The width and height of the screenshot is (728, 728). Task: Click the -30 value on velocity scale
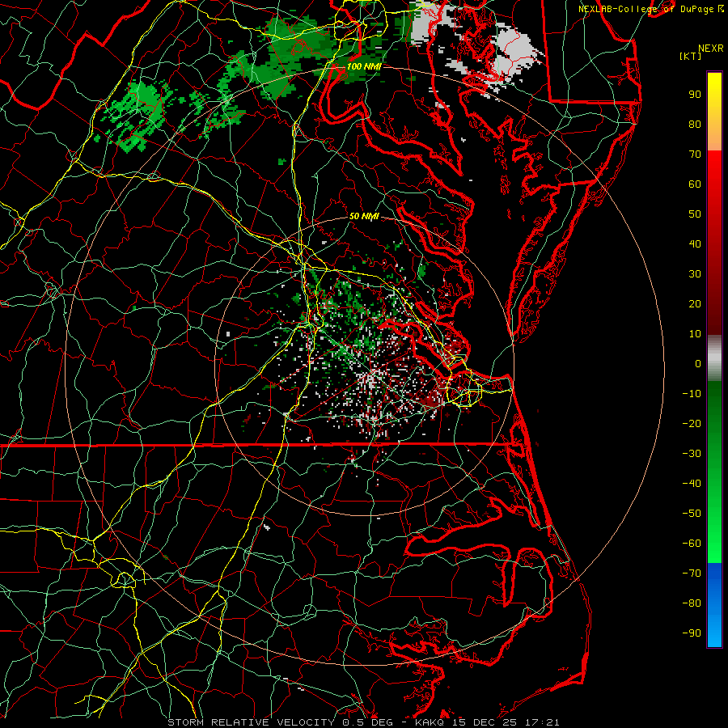click(x=692, y=454)
